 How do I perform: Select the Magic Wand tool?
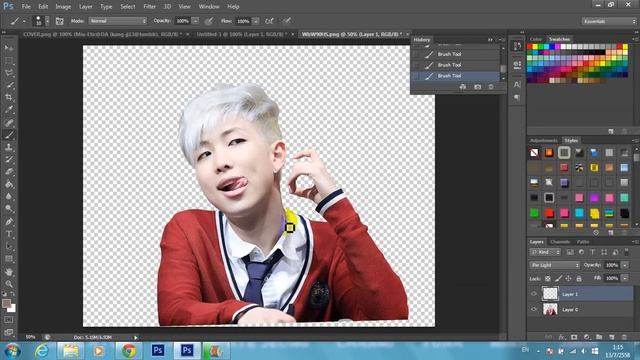9,85
